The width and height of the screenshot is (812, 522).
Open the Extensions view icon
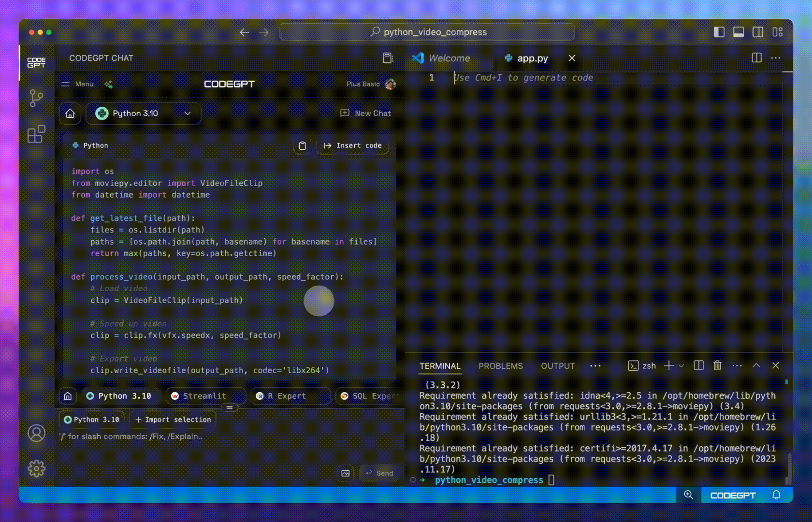(36, 134)
